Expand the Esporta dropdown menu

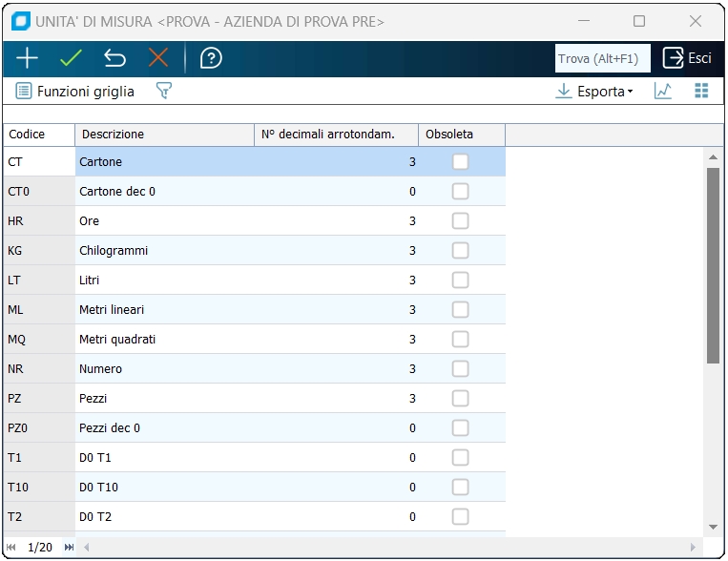(595, 92)
